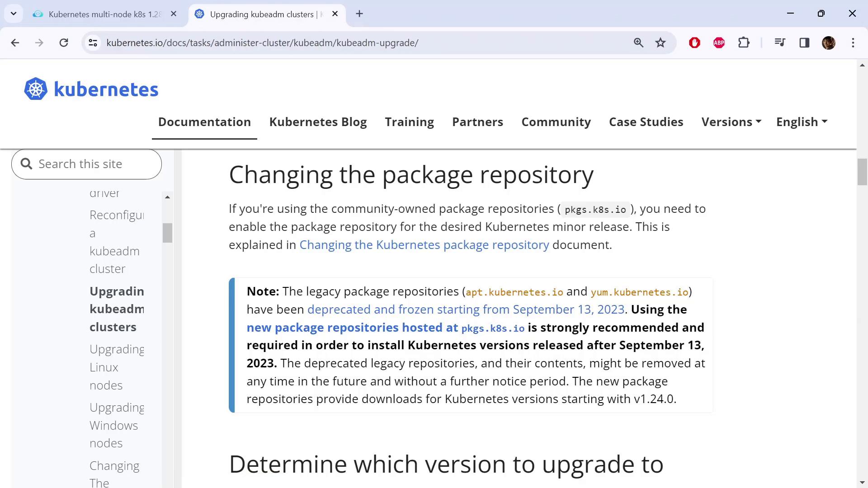Go back using the browser back arrow

tap(15, 43)
